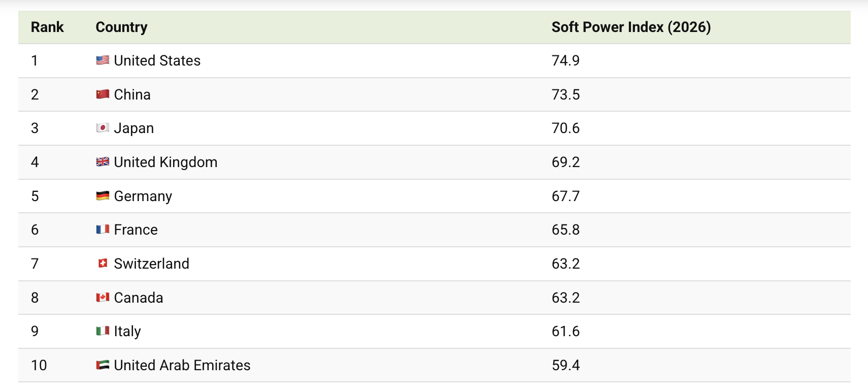
Task: Click the China flag icon
Action: coord(103,94)
